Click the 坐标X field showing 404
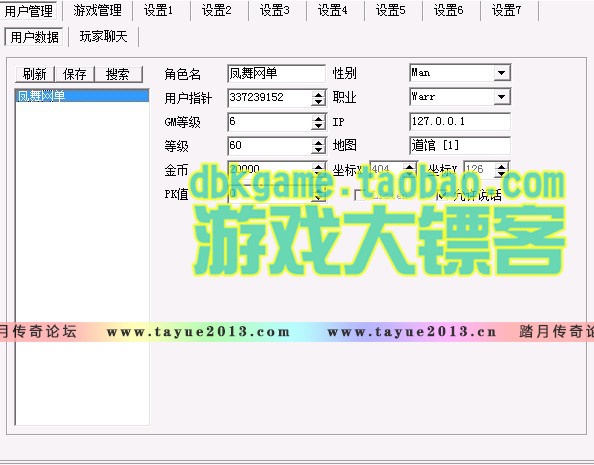The image size is (594, 465). [387, 169]
